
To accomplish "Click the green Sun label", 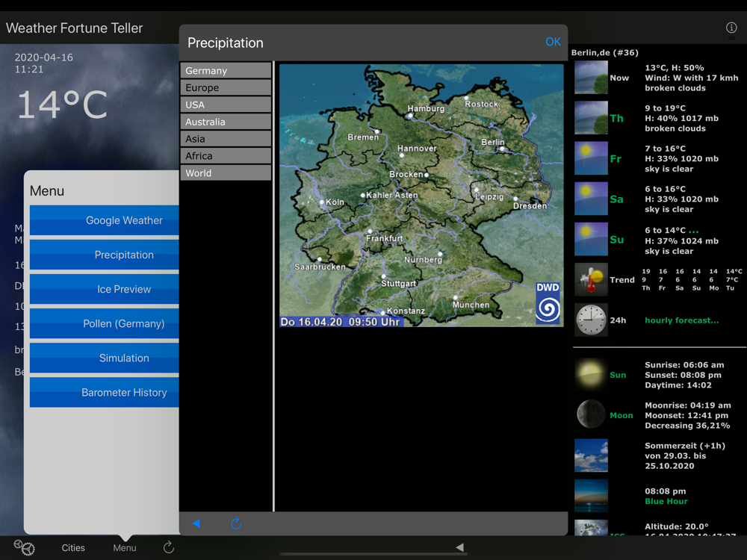I will [618, 376].
